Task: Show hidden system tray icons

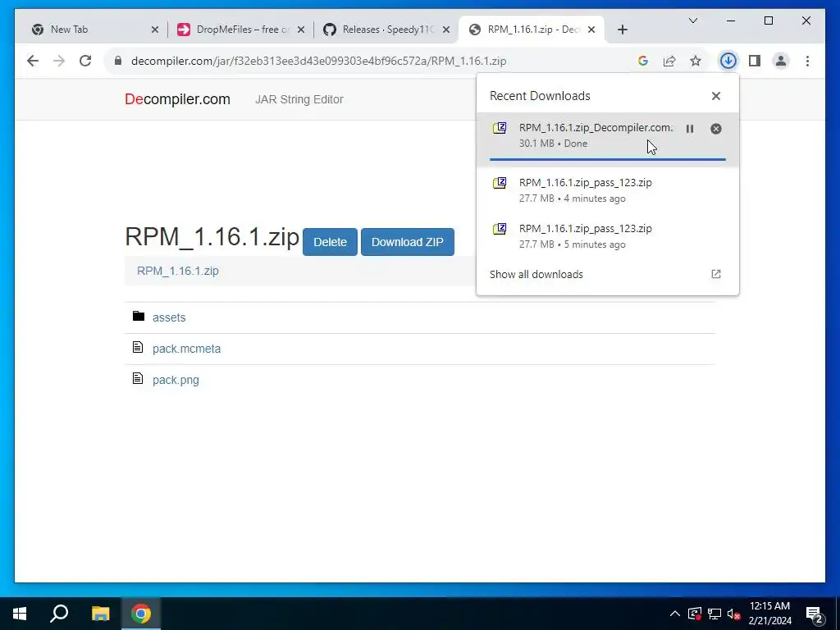Action: pos(675,614)
